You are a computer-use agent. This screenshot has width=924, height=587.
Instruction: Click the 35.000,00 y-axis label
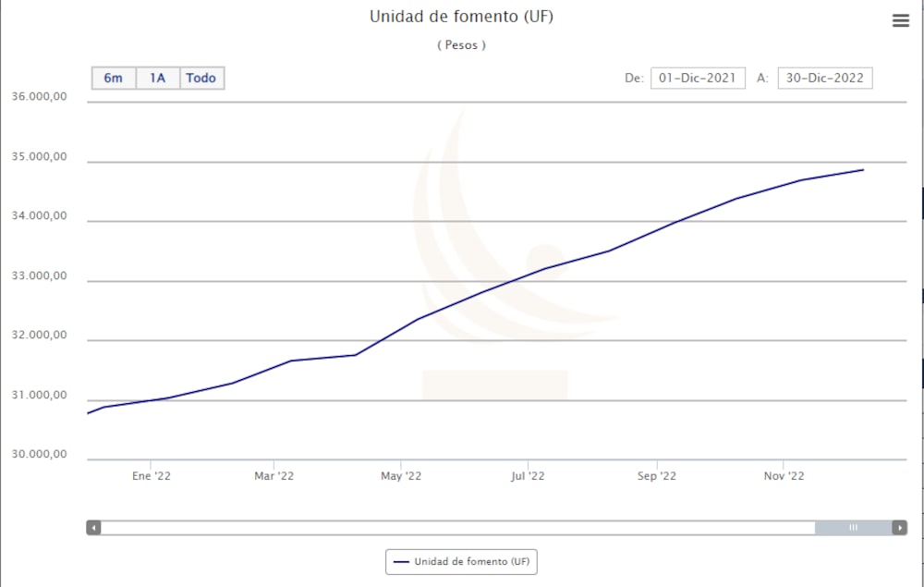39,157
